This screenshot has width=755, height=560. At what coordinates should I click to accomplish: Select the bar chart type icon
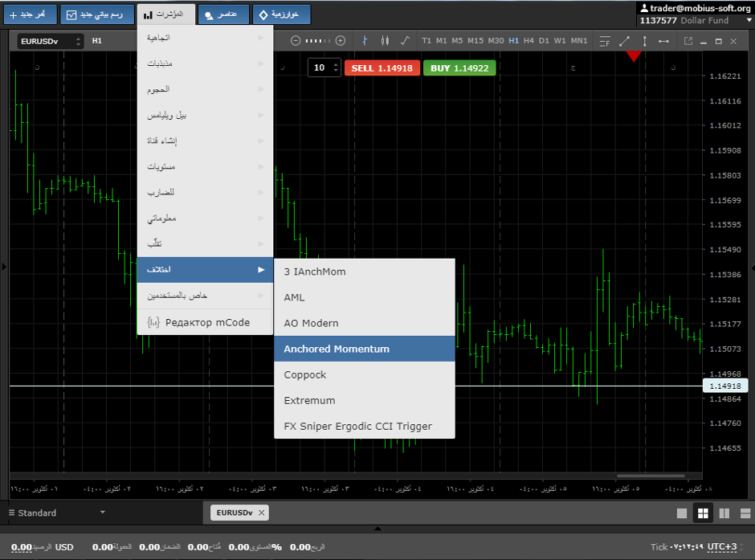tap(365, 41)
